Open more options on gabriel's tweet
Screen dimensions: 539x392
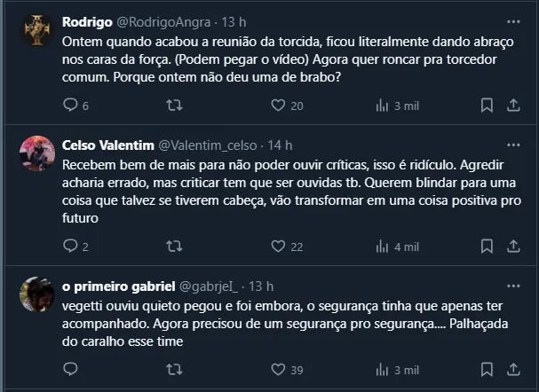pyautogui.click(x=513, y=286)
